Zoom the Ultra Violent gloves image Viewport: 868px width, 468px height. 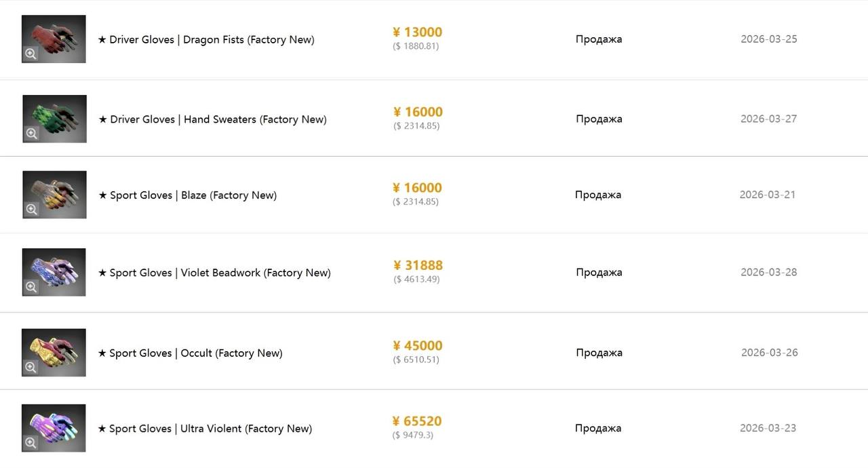[31, 443]
